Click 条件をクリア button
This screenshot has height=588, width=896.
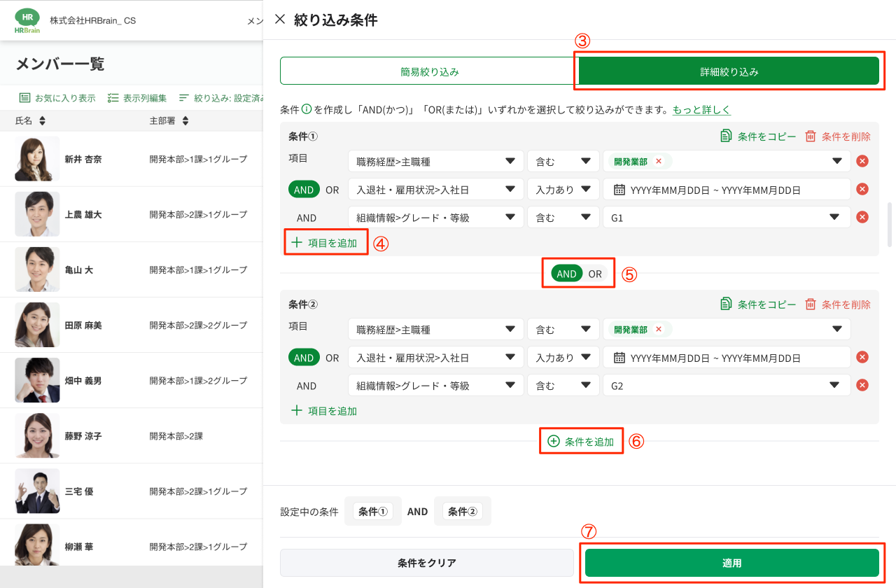pos(427,563)
